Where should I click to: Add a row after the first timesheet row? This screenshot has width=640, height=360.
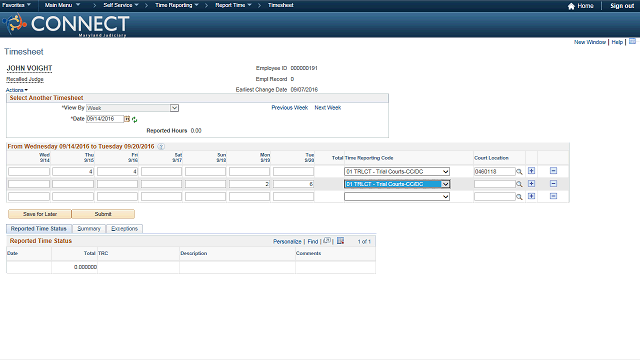tap(531, 171)
